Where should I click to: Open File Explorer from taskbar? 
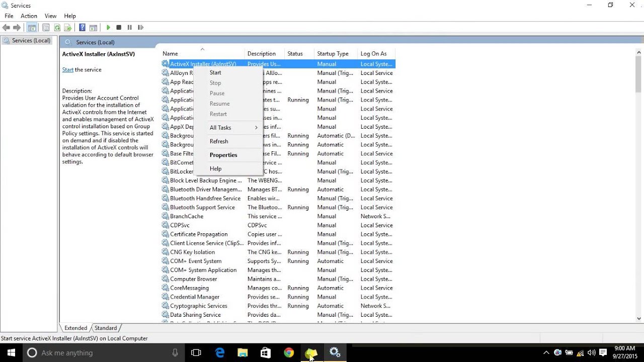[x=243, y=352]
